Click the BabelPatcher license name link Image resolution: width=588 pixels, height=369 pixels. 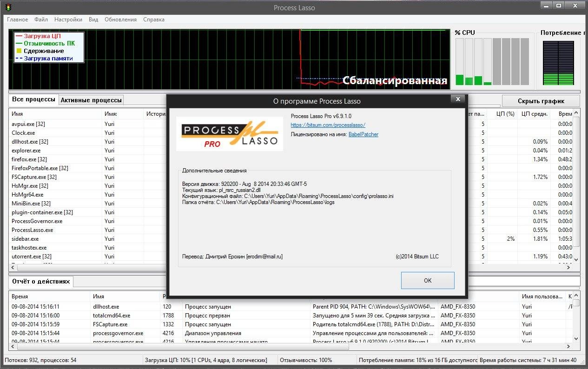(x=363, y=134)
